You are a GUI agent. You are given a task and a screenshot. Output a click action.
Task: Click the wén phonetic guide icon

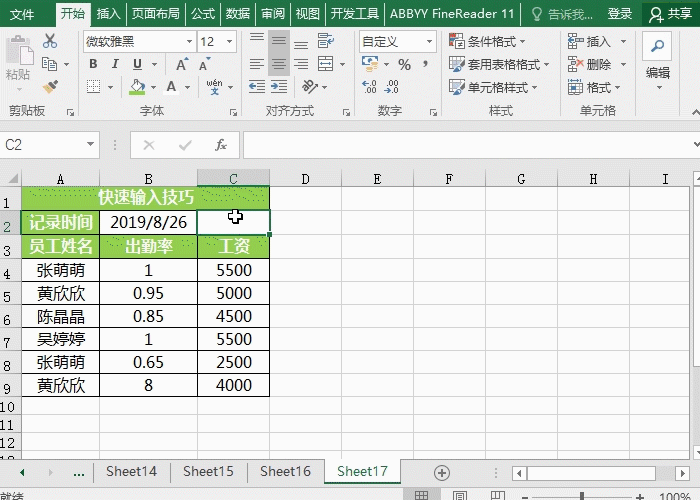point(214,87)
